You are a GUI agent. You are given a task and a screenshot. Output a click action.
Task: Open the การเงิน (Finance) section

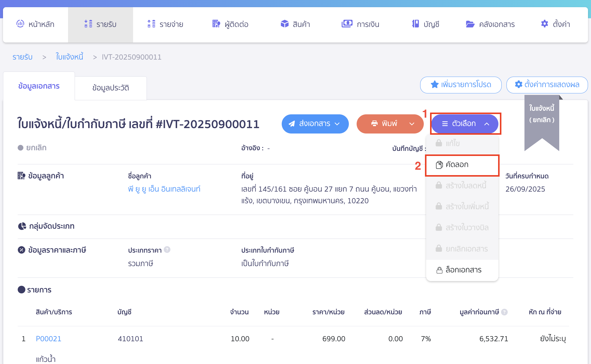[x=361, y=24]
